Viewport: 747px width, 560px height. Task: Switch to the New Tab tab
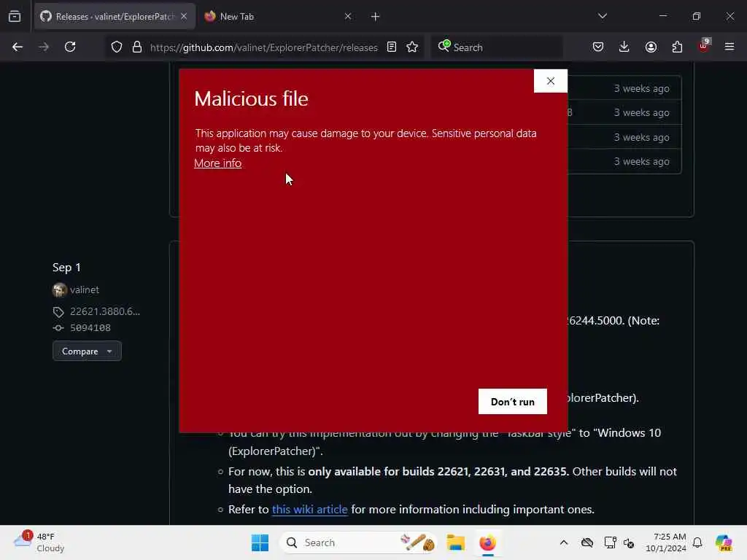[x=278, y=17]
